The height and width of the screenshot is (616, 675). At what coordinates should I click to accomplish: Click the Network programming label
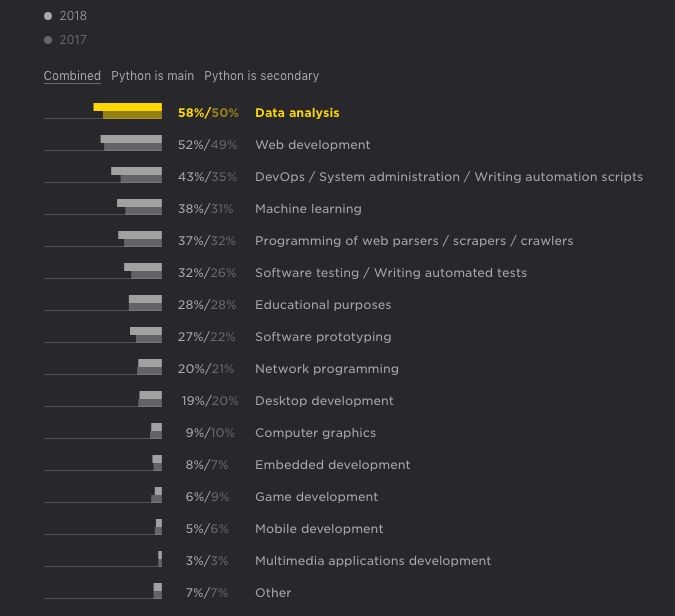coord(327,369)
